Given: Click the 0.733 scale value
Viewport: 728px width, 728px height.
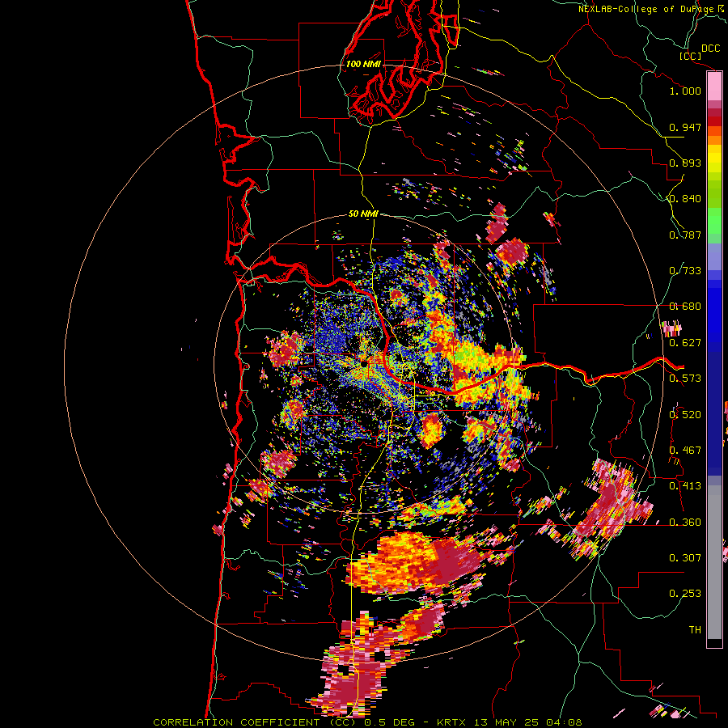Looking at the screenshot, I should [x=685, y=271].
